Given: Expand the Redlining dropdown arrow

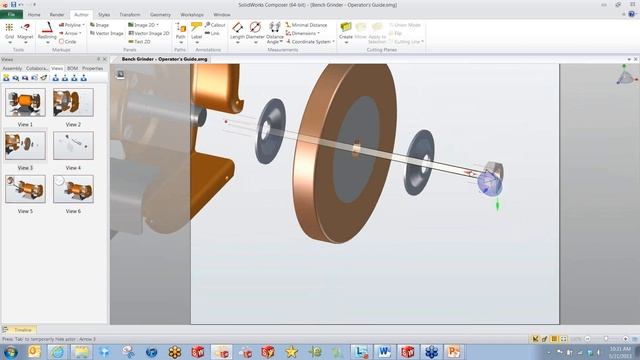Looking at the screenshot, I should tap(47, 42).
